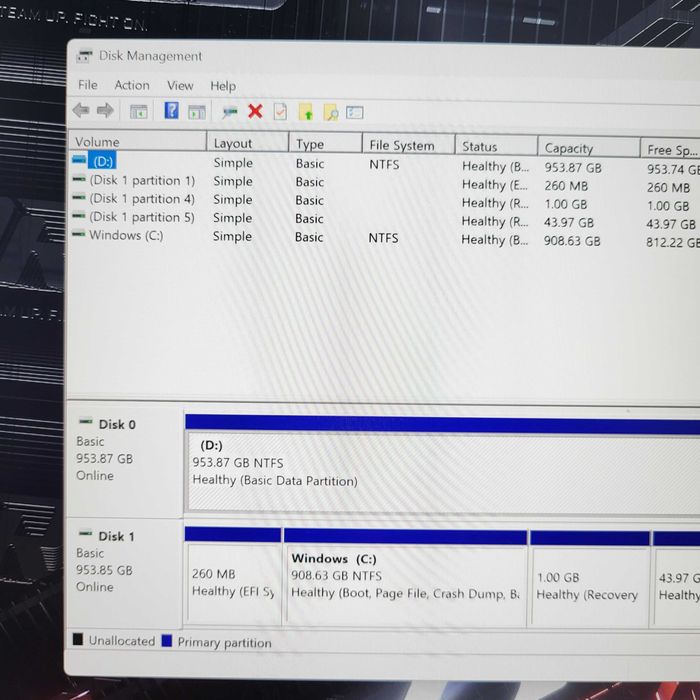Click the magnifier Search toolbar icon
The width and height of the screenshot is (700, 700).
[331, 112]
